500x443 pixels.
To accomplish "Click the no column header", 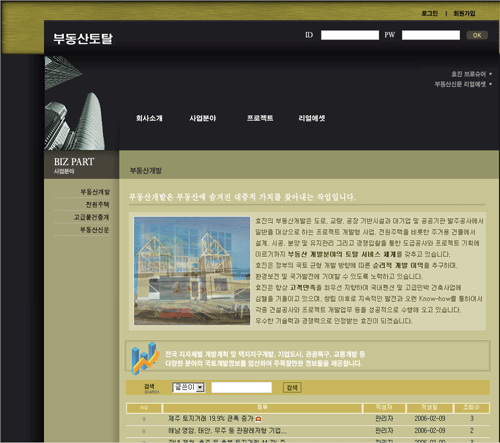I will [x=144, y=408].
